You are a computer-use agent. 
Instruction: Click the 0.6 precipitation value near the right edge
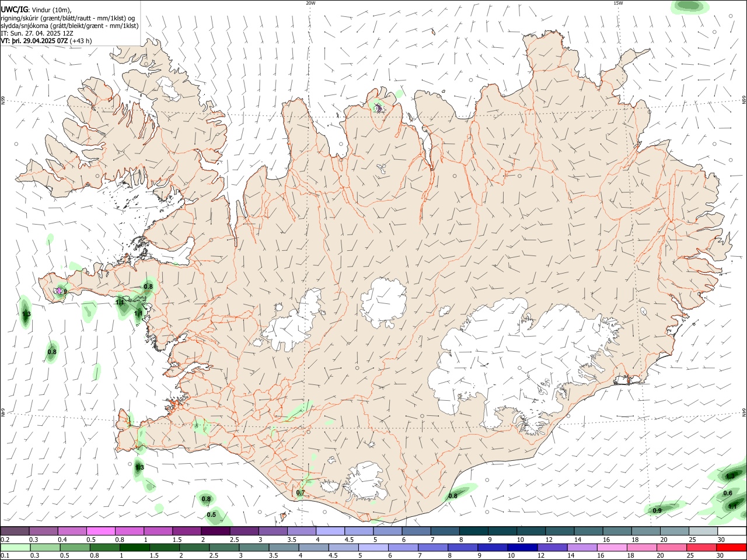click(x=728, y=493)
